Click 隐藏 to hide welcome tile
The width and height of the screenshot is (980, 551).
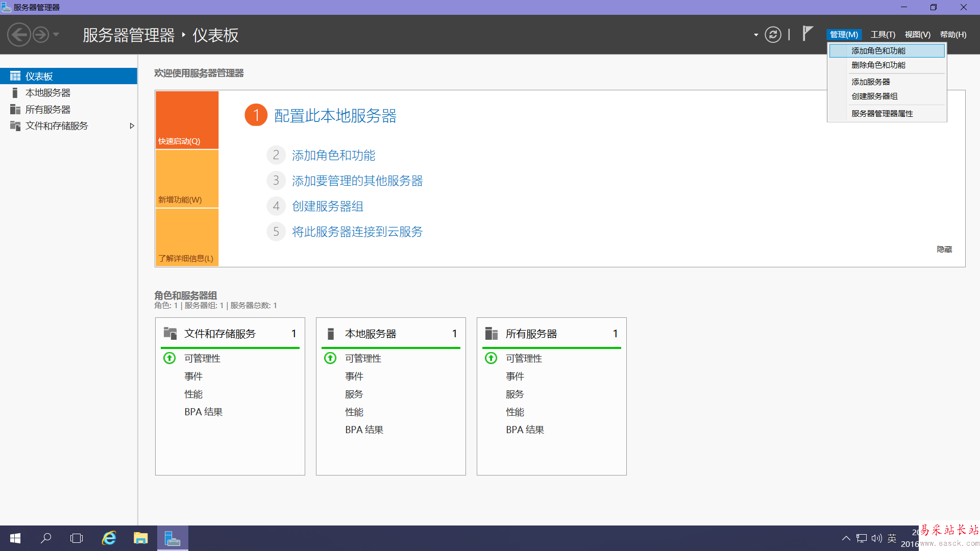(944, 249)
